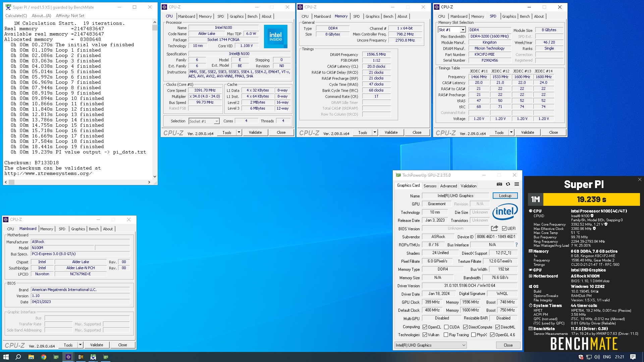
Task: Open the Intel(R) UHD Graphics GPU selector
Action: coord(431,345)
